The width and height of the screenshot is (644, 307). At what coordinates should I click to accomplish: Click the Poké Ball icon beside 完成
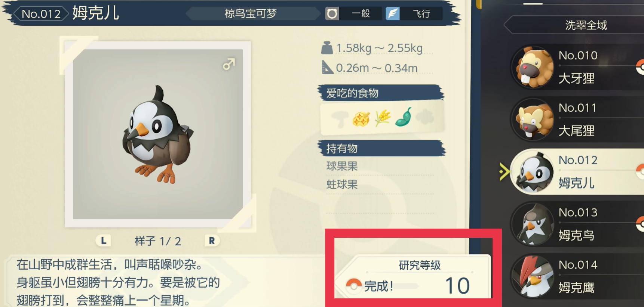tap(354, 286)
